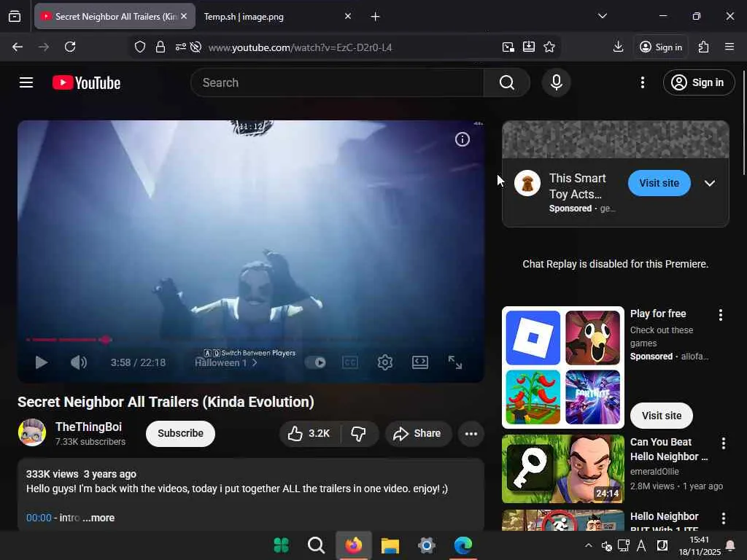Open the Windows Start button in the taskbar

(x=281, y=545)
